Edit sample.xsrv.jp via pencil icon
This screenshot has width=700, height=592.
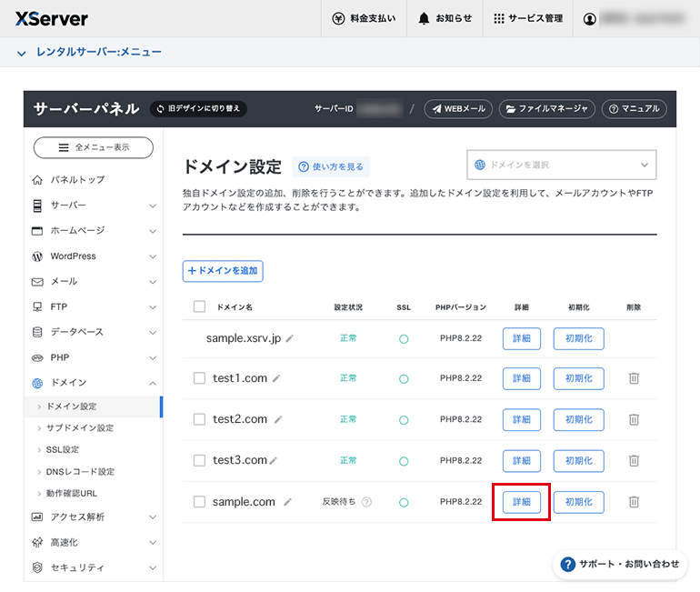(x=290, y=338)
